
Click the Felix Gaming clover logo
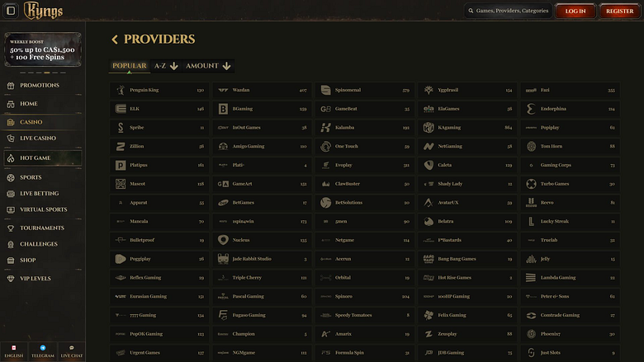[429, 315]
